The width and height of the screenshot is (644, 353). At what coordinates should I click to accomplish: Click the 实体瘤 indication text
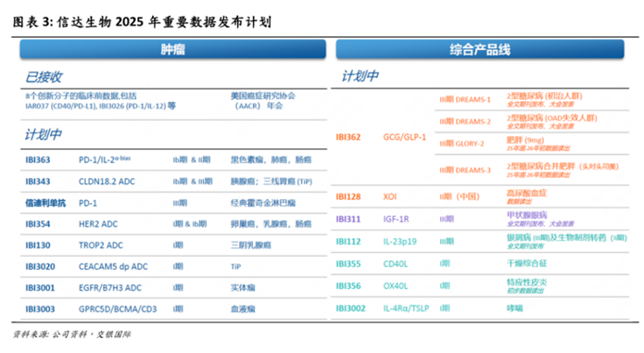tap(243, 288)
